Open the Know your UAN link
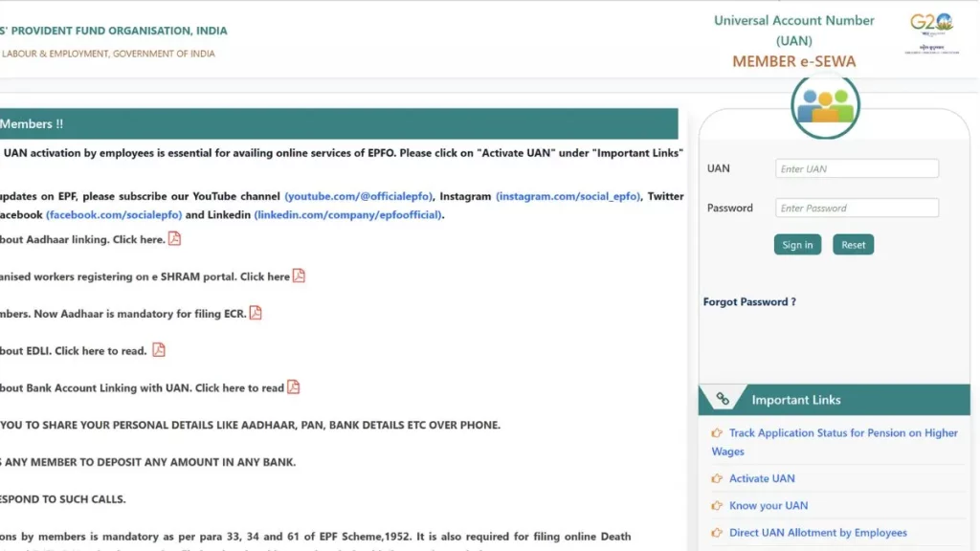The image size is (980, 551). 768,505
